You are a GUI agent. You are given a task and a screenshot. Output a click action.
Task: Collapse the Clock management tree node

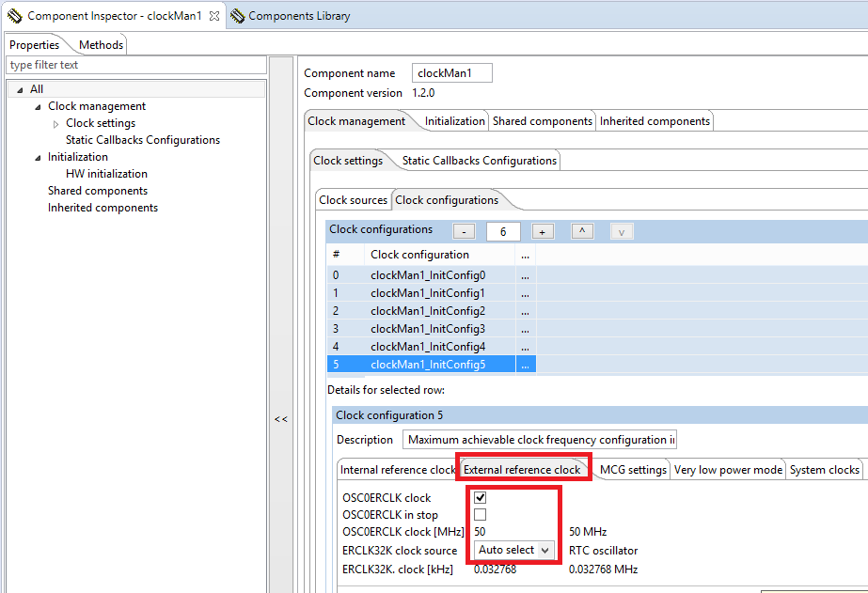coord(38,107)
